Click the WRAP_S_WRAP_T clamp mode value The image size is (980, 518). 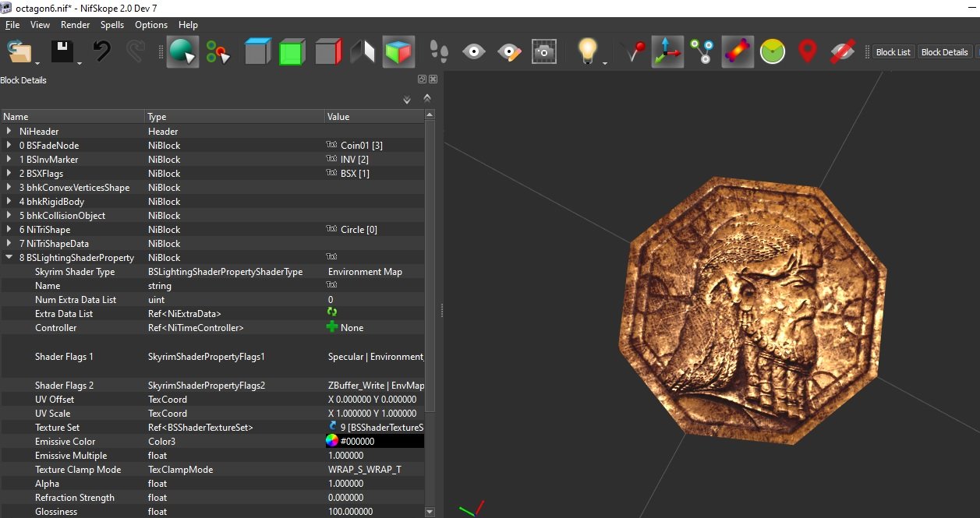(364, 470)
